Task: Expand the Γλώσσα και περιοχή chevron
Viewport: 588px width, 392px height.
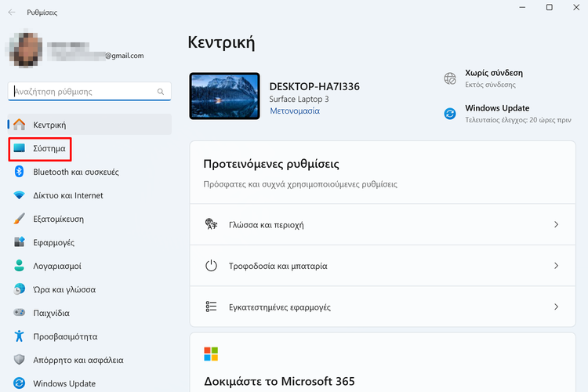Action: 556,224
